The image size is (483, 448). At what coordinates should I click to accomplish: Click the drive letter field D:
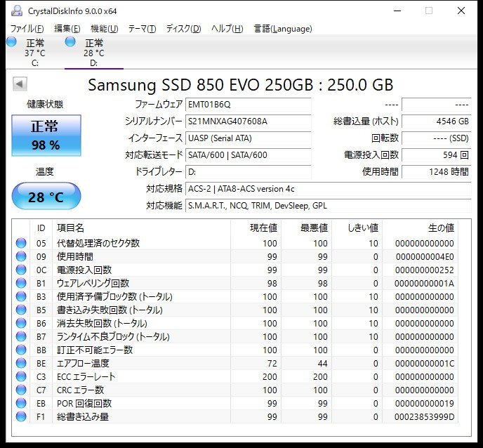click(248, 171)
